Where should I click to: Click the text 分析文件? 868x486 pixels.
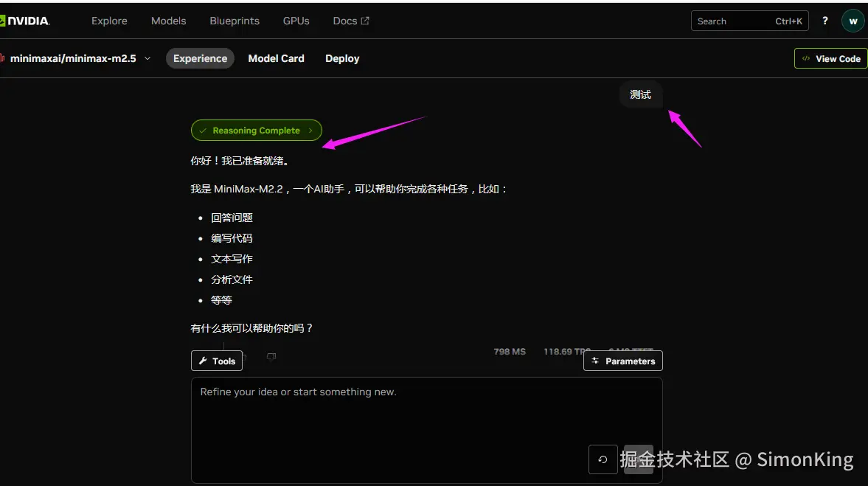232,280
